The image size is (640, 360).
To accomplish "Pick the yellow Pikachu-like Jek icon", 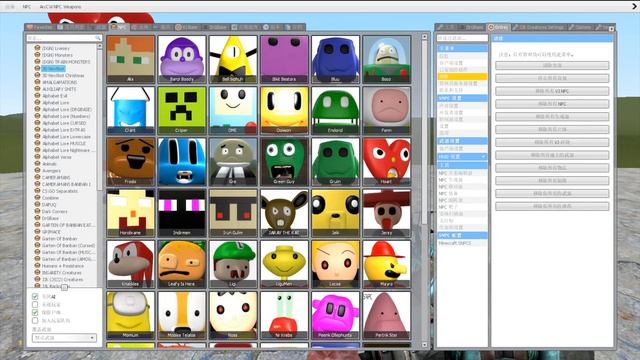I will coord(336,213).
